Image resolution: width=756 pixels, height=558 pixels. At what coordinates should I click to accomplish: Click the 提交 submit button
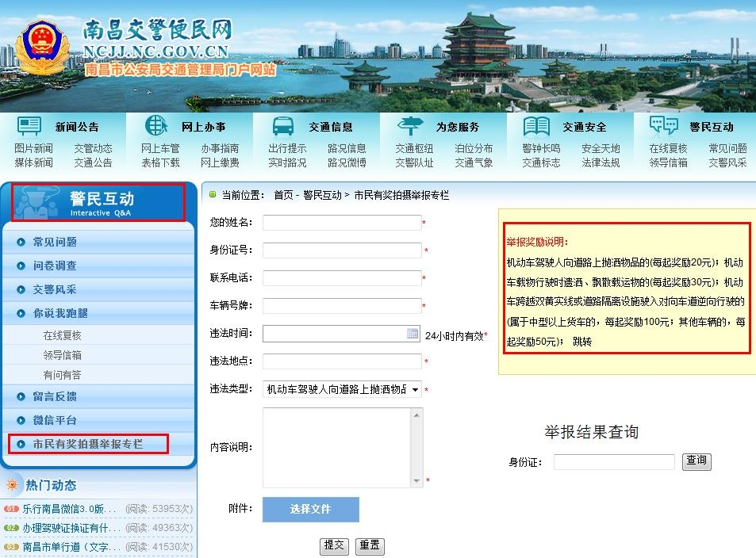click(x=334, y=546)
